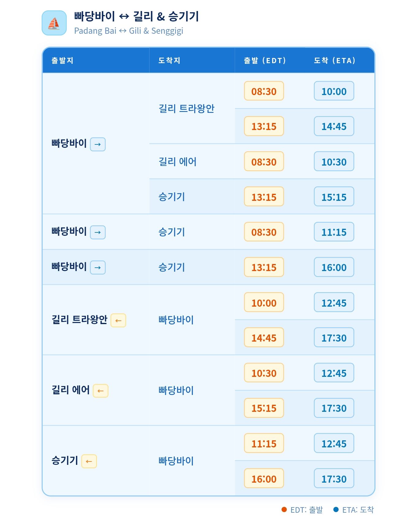The image size is (414, 532).
Task: Click the 11:15 departure from 승기기
Action: (x=264, y=443)
